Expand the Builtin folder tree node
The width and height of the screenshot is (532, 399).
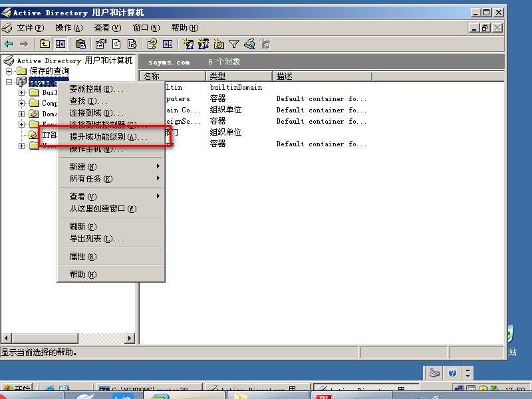pyautogui.click(x=21, y=93)
